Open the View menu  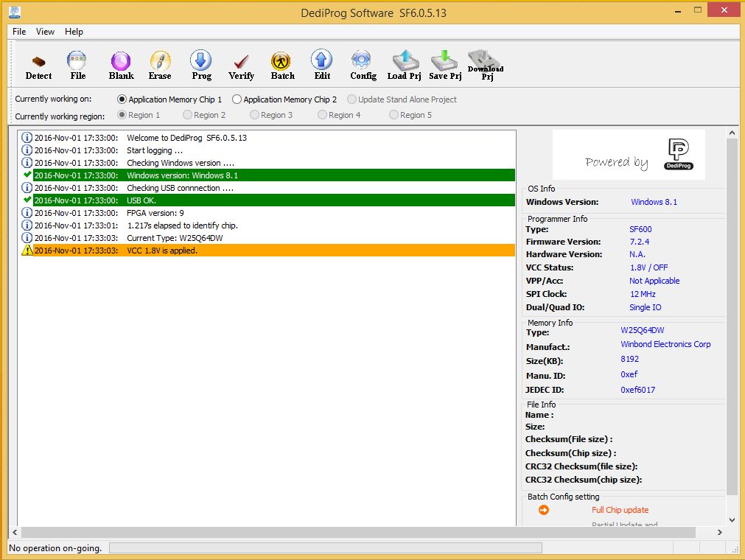(x=46, y=32)
